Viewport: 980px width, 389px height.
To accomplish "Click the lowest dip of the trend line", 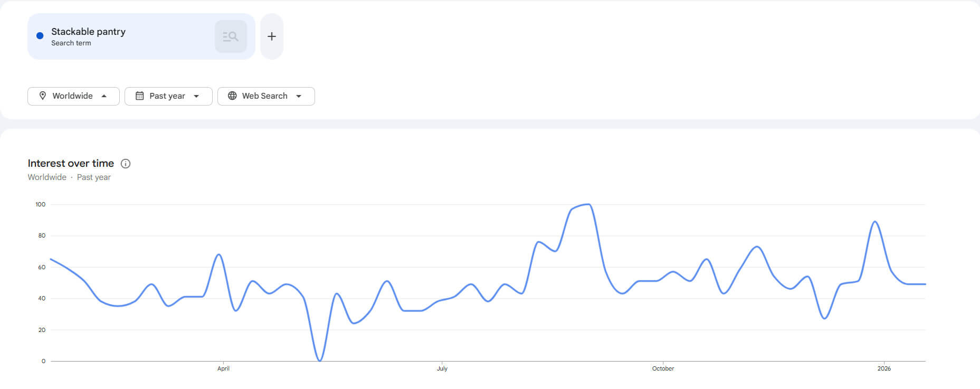I will (x=320, y=360).
